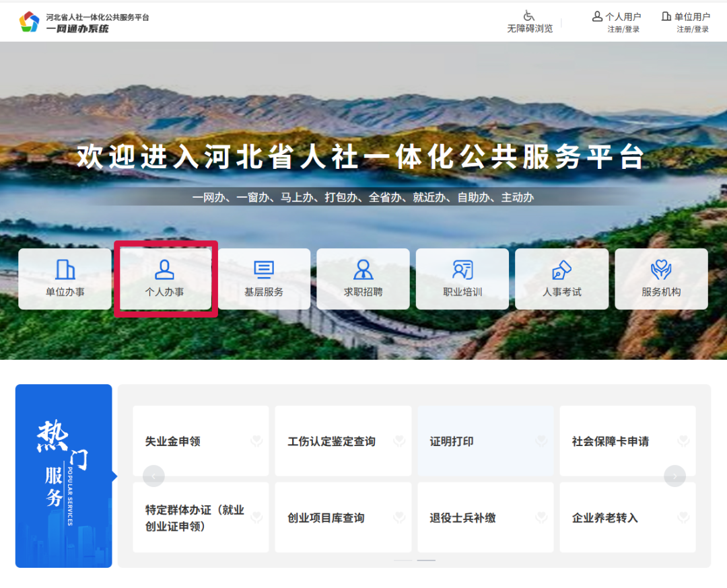Enable 无障碍浏览 accessibility mode
The width and height of the screenshot is (727, 588).
click(530, 22)
